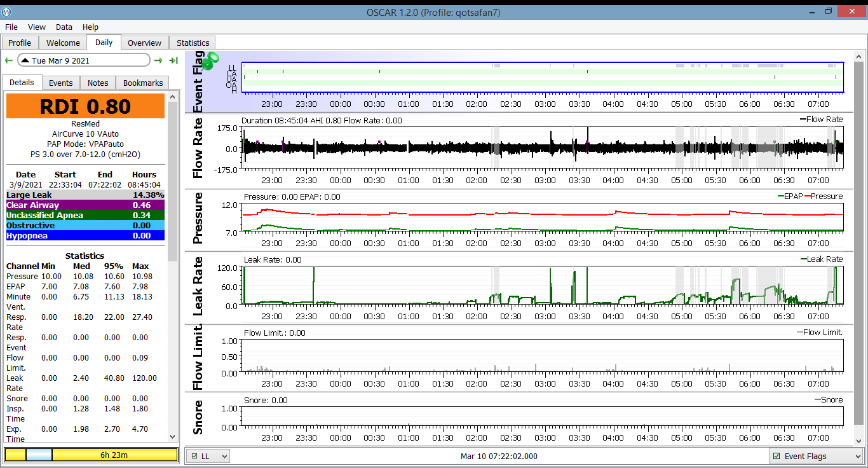Click the RDI 0.80 orange banner
The image size is (868, 468).
[x=85, y=106]
